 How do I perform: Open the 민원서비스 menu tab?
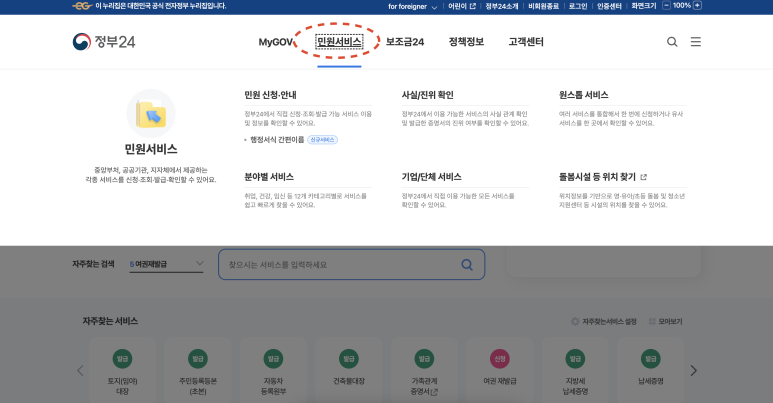(x=339, y=42)
